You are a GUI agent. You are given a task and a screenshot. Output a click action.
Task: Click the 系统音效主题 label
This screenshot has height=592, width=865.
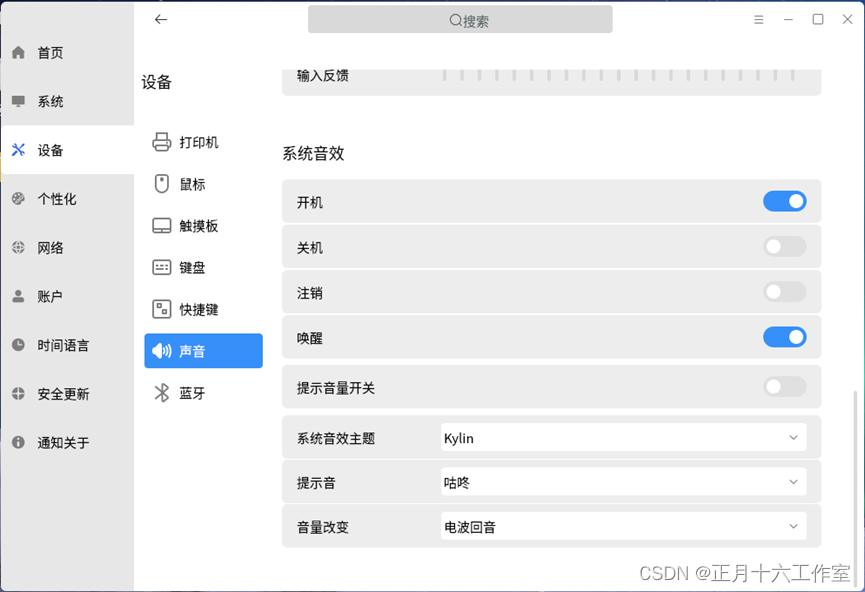click(336, 438)
